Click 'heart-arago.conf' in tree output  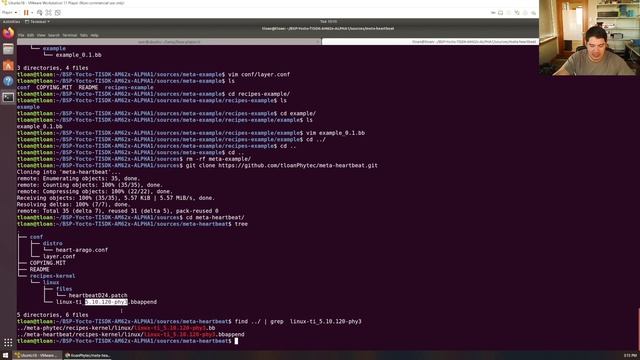click(82, 250)
